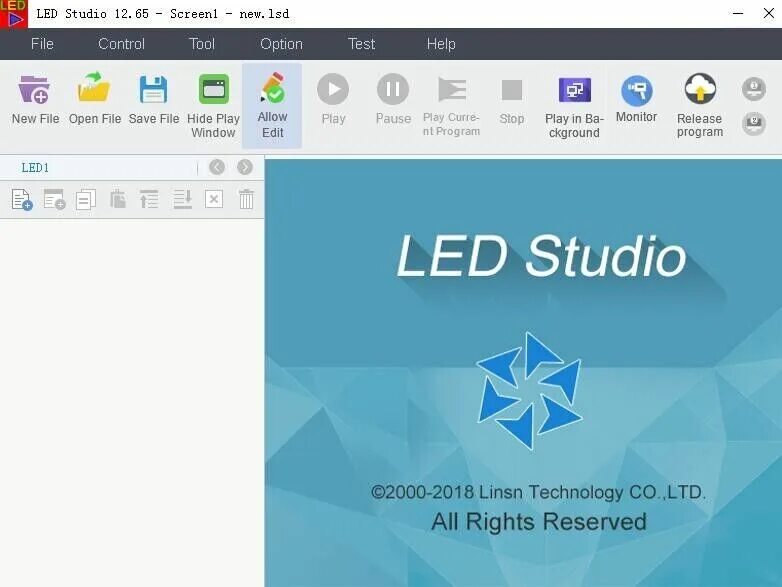Minimize the LED Studio window
Viewport: 782px width, 587px height.
click(x=738, y=13)
